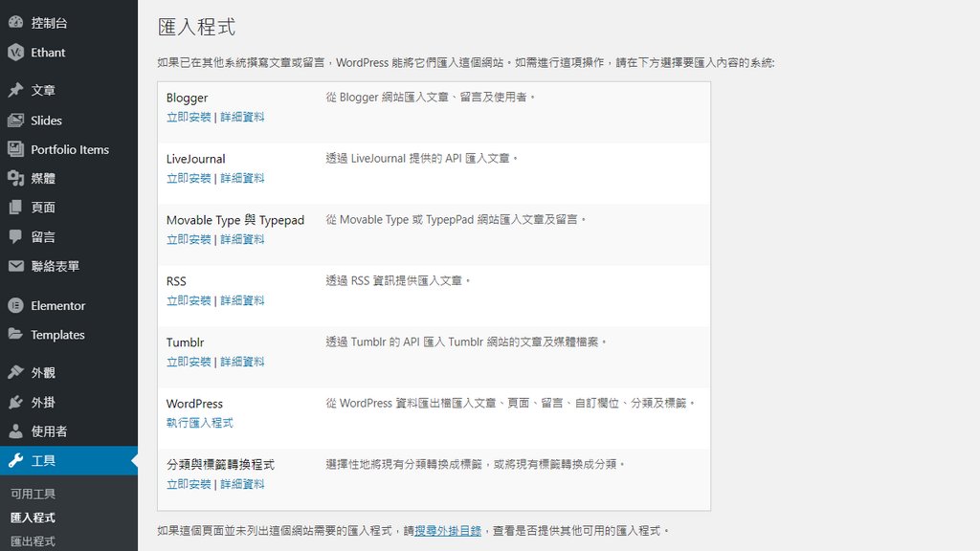Install the Blogger importer via 立即安裝

(x=188, y=117)
